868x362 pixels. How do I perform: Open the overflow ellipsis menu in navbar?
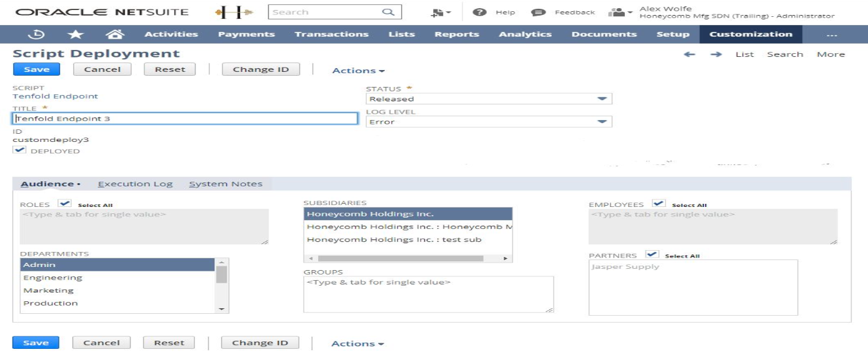[x=831, y=34]
